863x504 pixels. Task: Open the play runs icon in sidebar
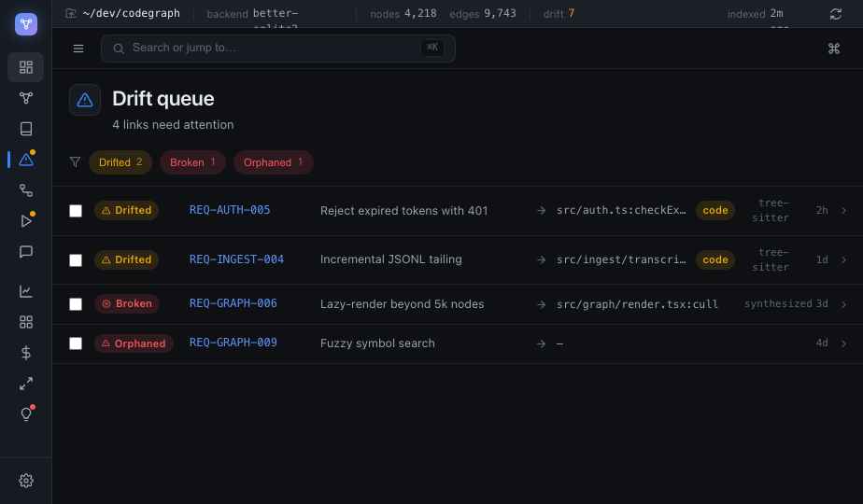tap(26, 221)
